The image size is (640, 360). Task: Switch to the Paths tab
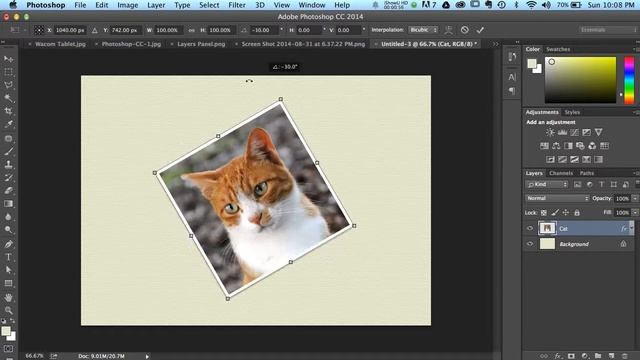[x=587, y=173]
